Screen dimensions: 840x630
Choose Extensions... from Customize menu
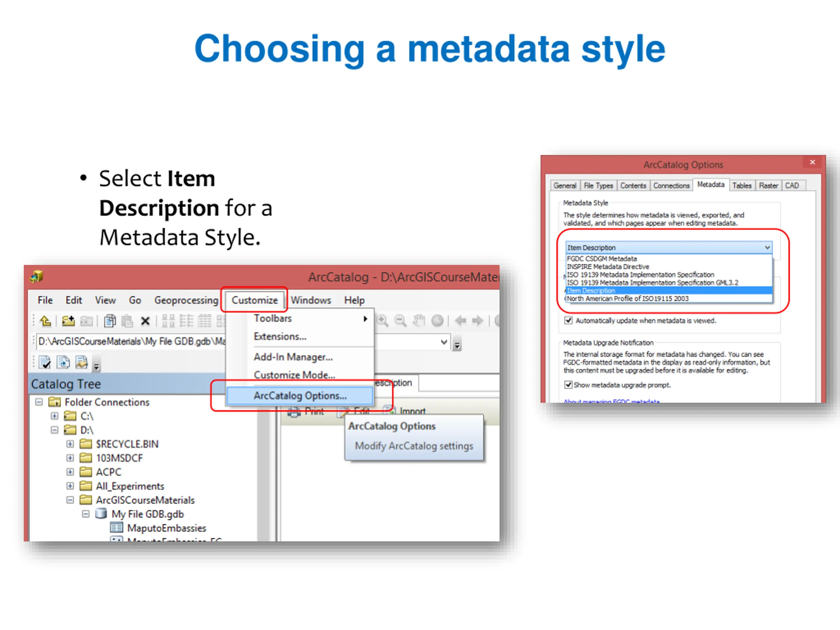tap(300, 336)
